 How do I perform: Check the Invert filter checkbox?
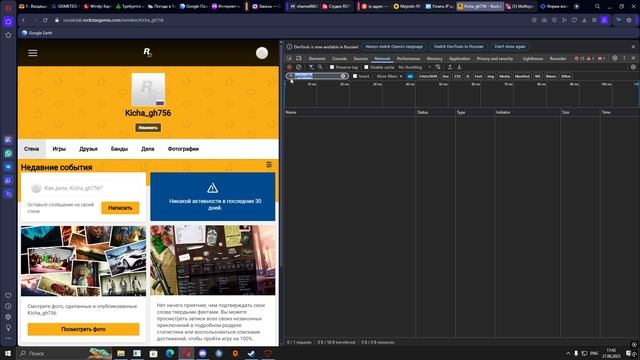[x=355, y=76]
